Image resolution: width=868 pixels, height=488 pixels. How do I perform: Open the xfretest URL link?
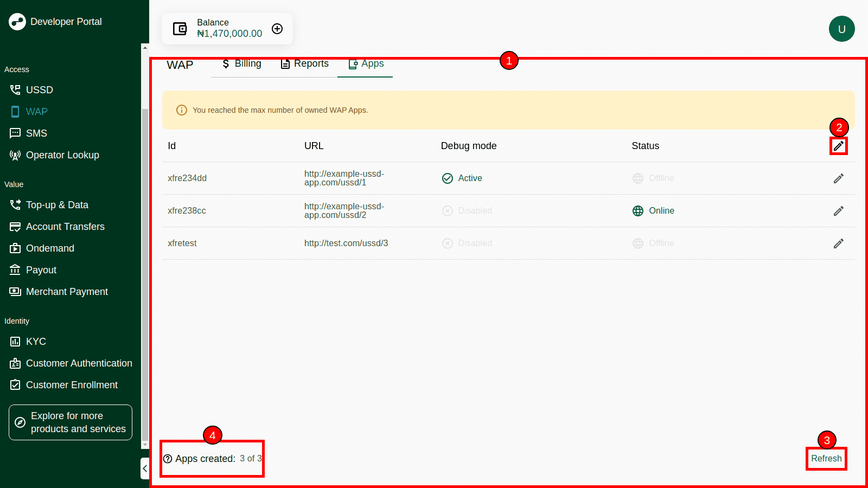pos(346,243)
